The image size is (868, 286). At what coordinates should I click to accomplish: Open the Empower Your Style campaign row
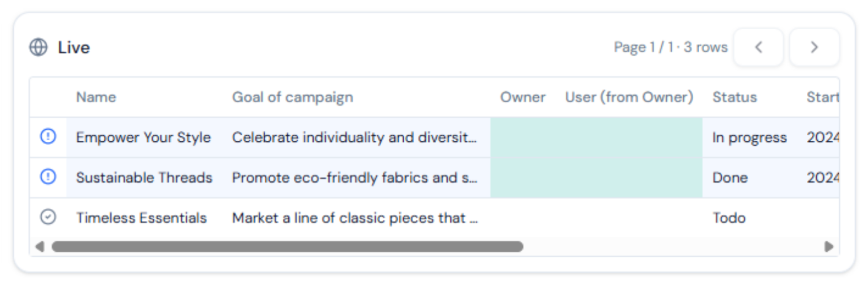click(x=435, y=137)
